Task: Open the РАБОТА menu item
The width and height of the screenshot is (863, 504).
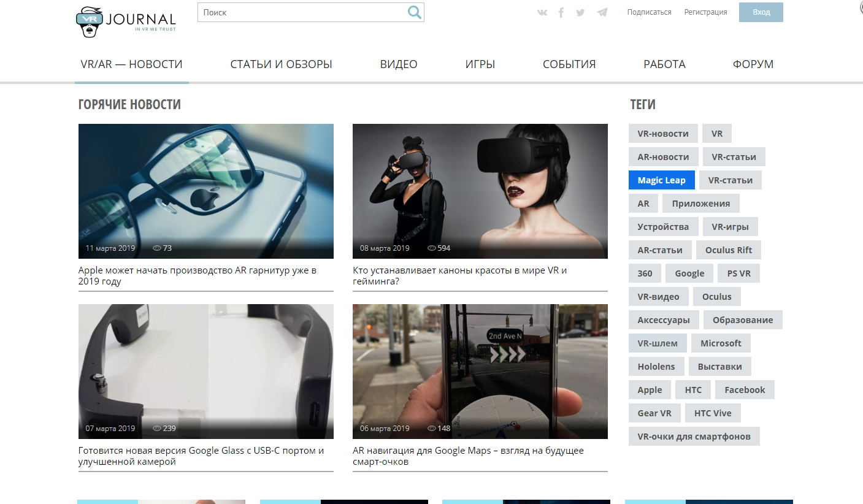Action: click(x=664, y=64)
